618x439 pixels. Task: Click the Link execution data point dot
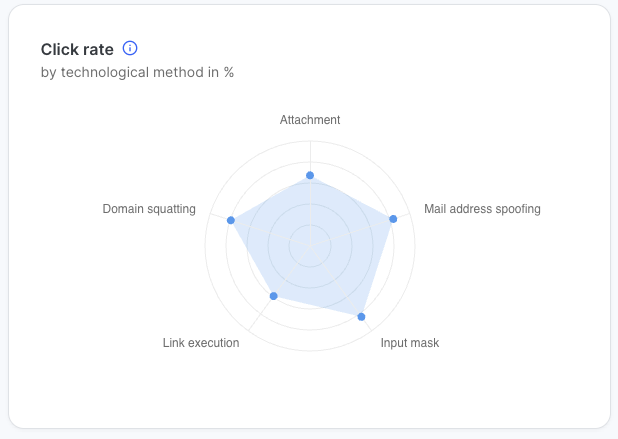click(273, 296)
